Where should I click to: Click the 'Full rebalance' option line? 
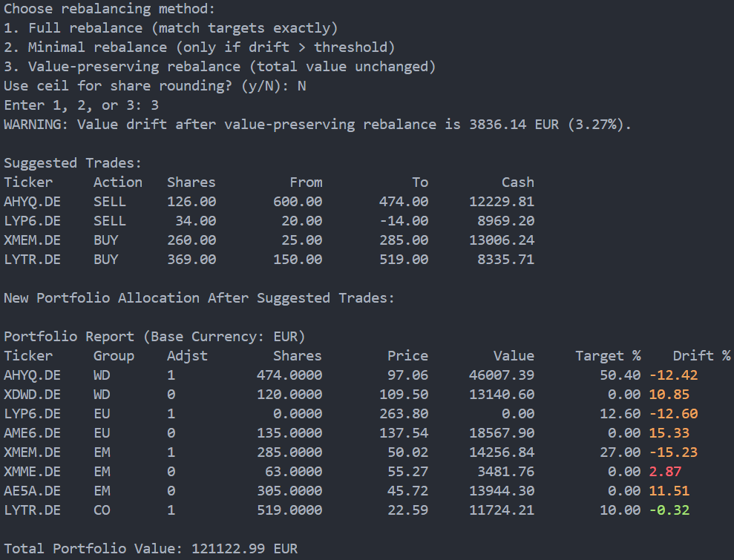pyautogui.click(x=171, y=28)
